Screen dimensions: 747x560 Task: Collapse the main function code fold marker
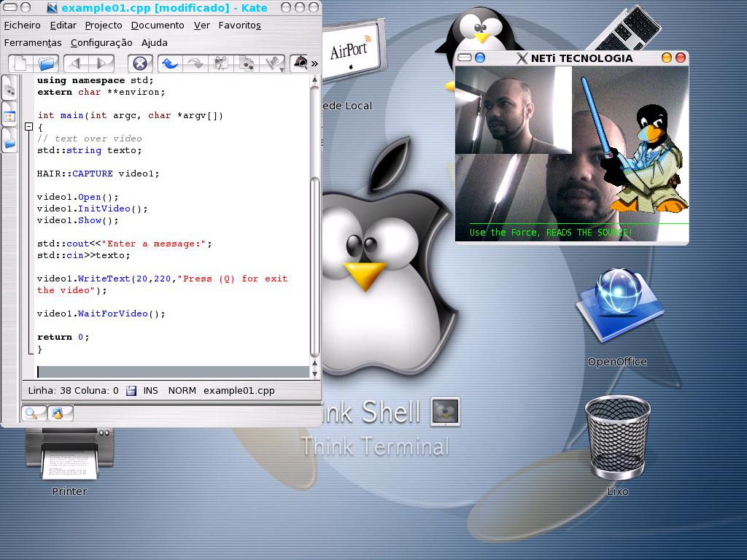pos(28,127)
